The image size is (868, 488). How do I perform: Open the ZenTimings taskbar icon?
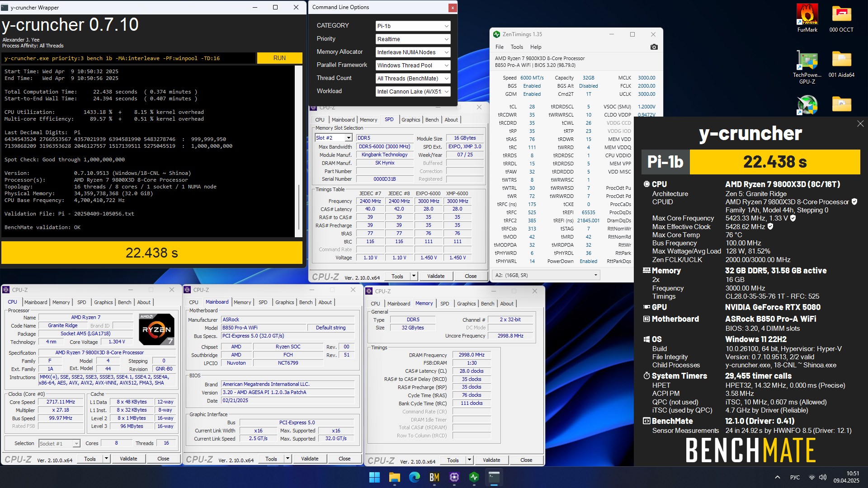point(474,477)
